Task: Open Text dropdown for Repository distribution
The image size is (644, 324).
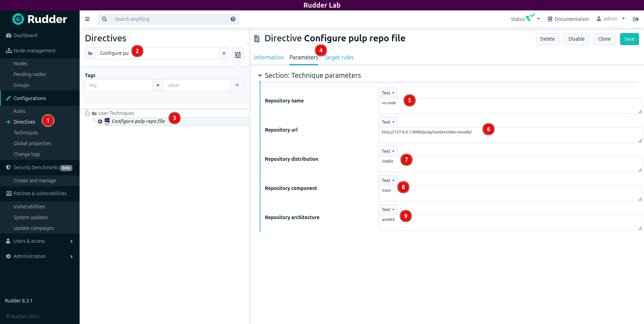Action: (388, 151)
